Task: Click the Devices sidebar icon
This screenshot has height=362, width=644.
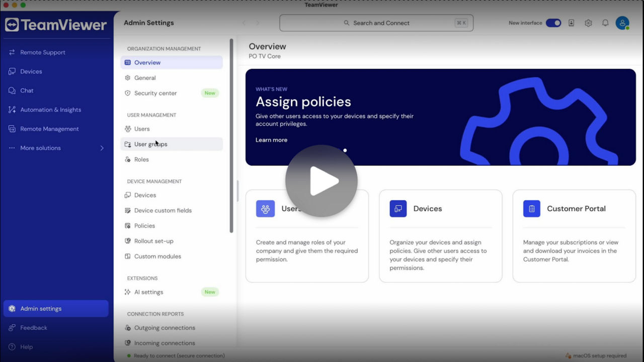Action: 12,71
